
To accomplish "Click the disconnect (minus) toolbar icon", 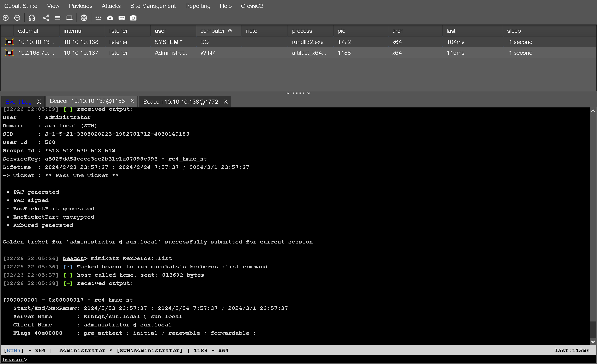I will pyautogui.click(x=17, y=18).
